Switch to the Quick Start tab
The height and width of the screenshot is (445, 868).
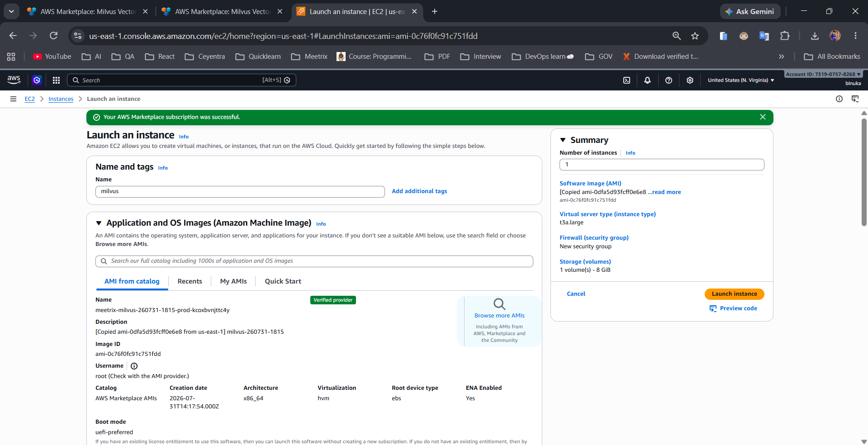click(x=283, y=281)
